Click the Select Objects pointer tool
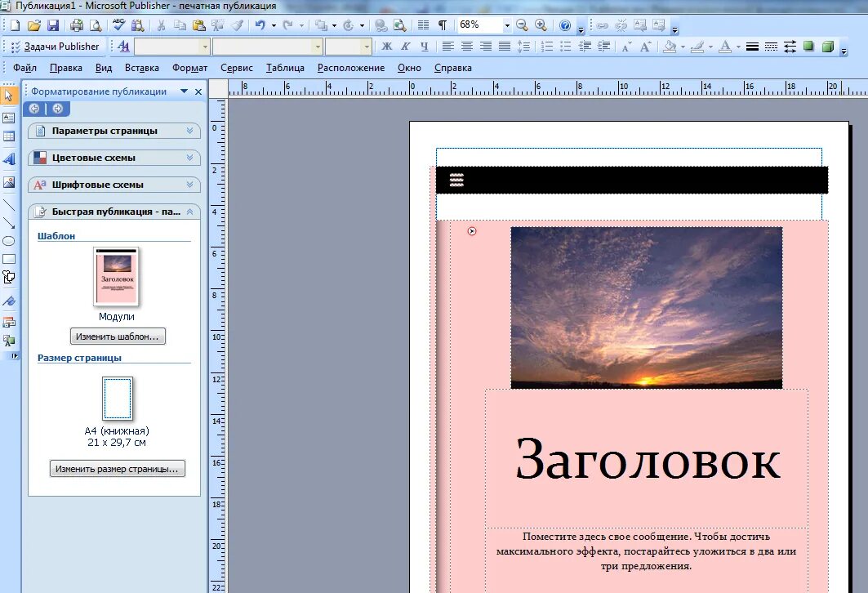Screen dimensions: 868x593 [x=9, y=96]
